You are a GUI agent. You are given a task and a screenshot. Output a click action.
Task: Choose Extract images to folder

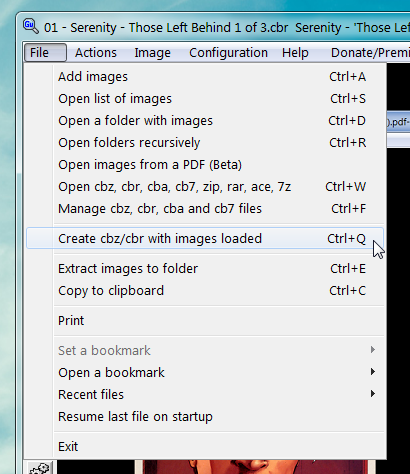point(205,269)
